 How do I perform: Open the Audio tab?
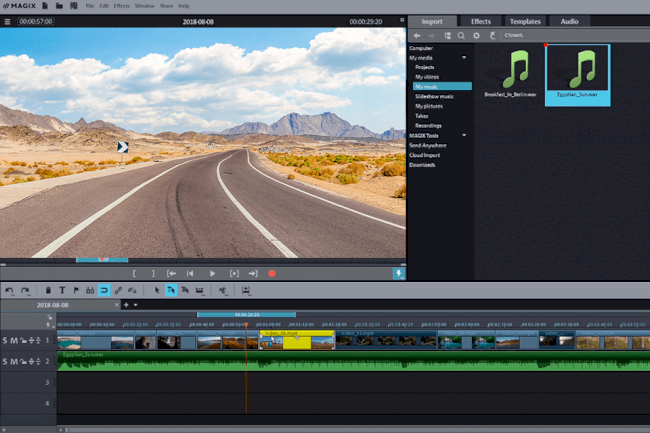coord(570,22)
